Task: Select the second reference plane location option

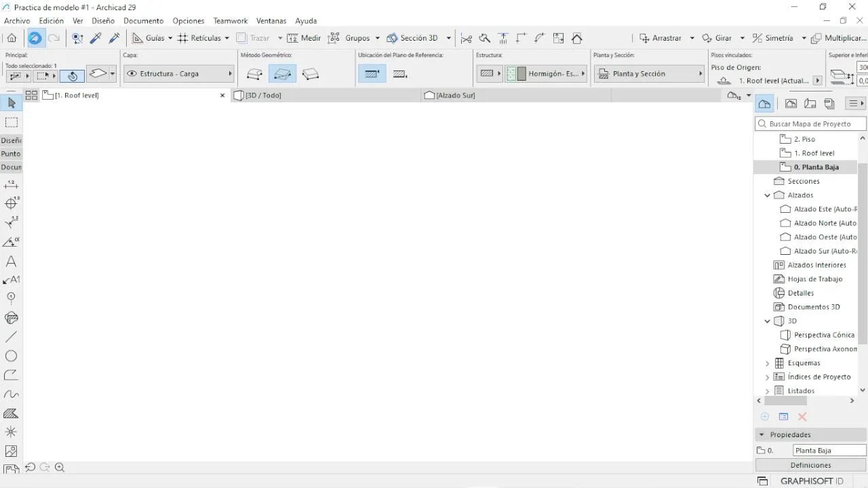Action: pos(400,73)
